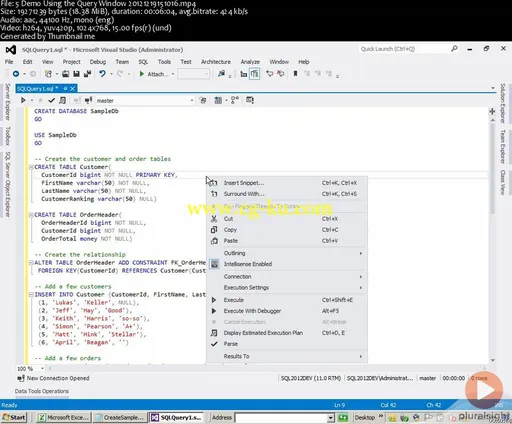Click the split editor plus icon
The width and height of the screenshot is (512, 424).
[492, 111]
